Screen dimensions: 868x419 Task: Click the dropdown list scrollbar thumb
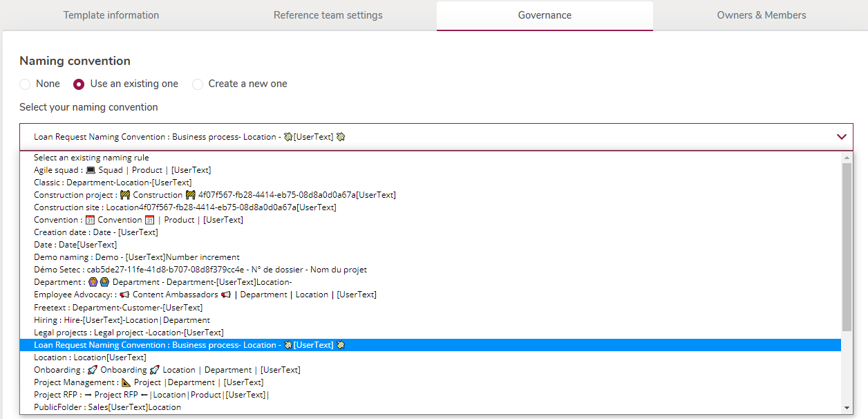point(847,248)
